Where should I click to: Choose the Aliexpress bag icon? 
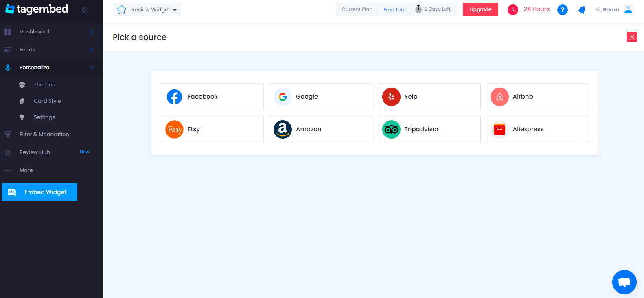pos(499,129)
